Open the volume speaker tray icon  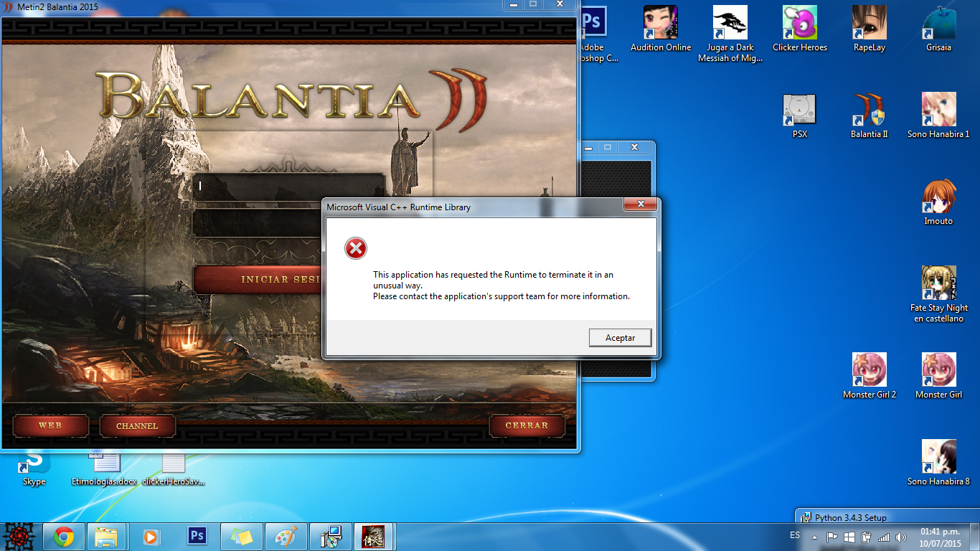pyautogui.click(x=901, y=537)
